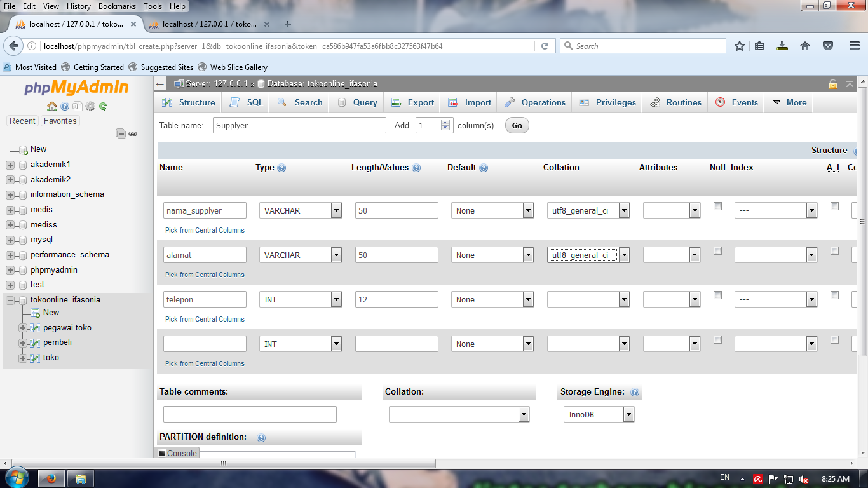This screenshot has height=488, width=868.
Task: Enable Null for the telepon column
Action: [717, 295]
